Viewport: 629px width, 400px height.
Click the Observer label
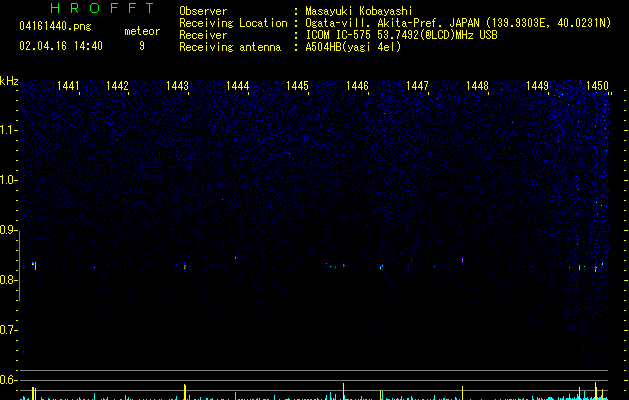[203, 11]
